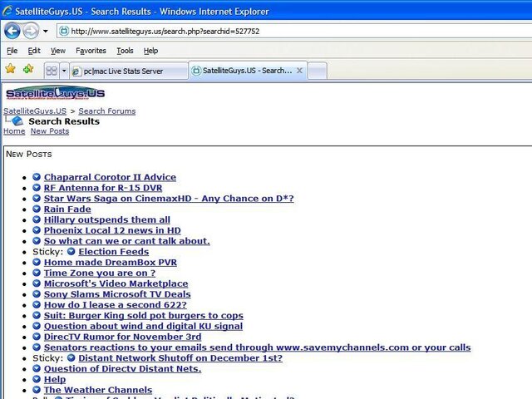Open Home made DreamBox PVR thread
The image size is (532, 399).
pos(111,263)
